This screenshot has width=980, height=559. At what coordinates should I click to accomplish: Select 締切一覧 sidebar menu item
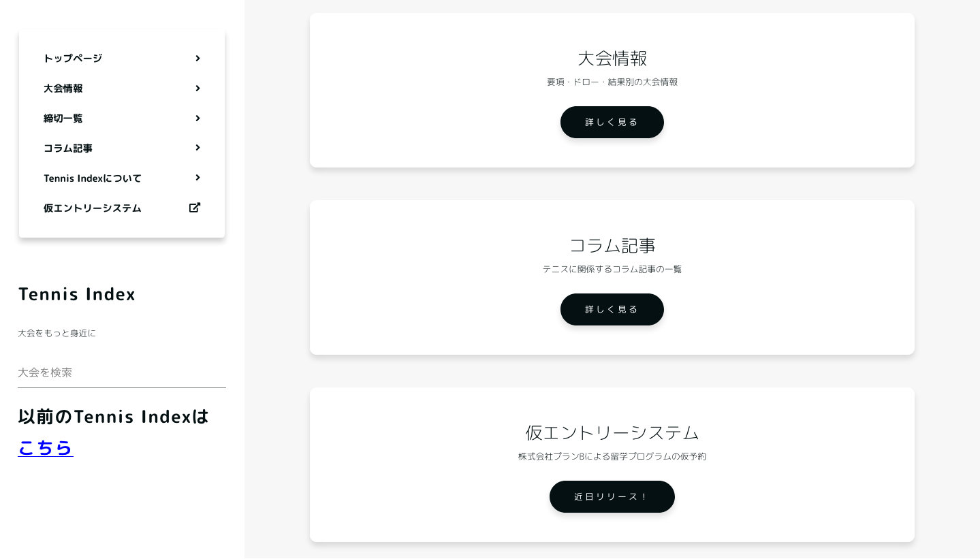63,118
